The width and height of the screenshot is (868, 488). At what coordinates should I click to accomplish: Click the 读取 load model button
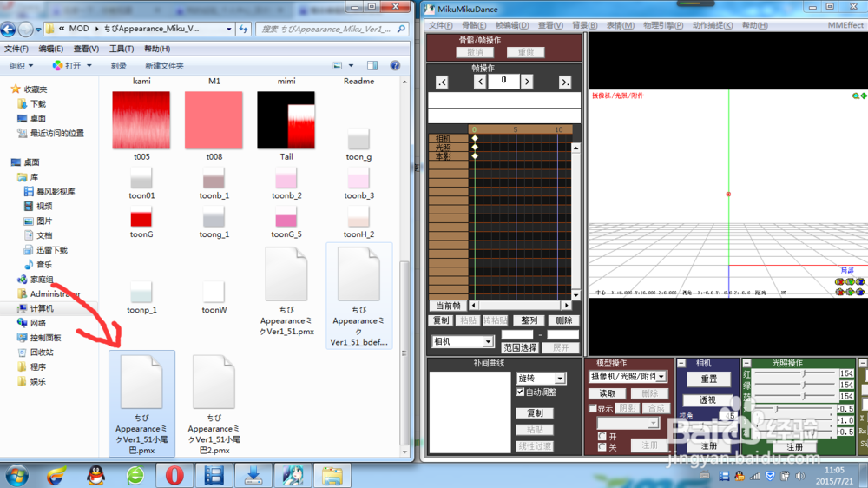pyautogui.click(x=607, y=393)
